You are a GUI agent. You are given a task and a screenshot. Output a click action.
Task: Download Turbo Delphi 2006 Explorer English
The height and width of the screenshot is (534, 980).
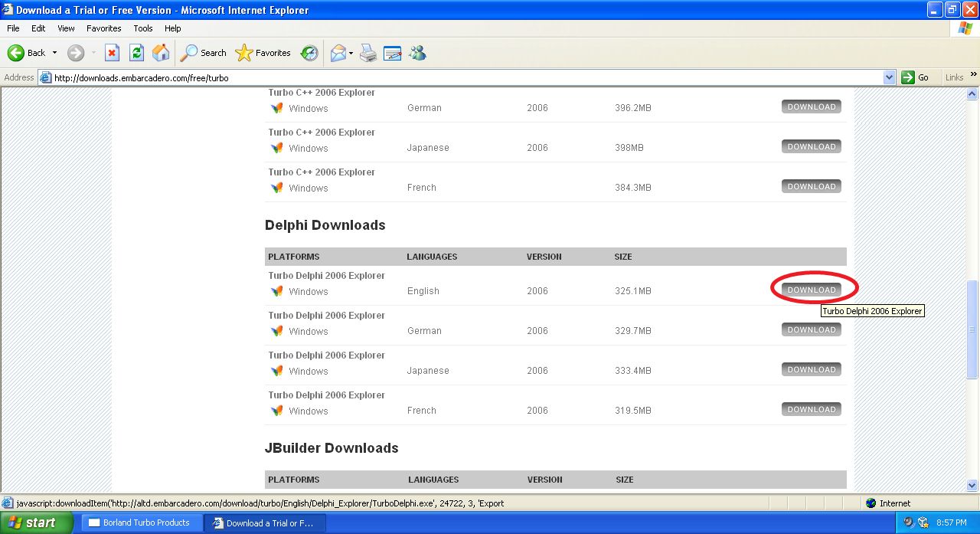(812, 290)
